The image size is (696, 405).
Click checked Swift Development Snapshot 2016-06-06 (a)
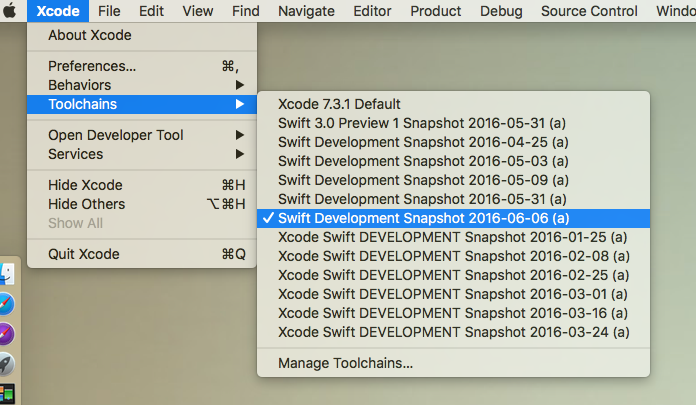(x=453, y=218)
